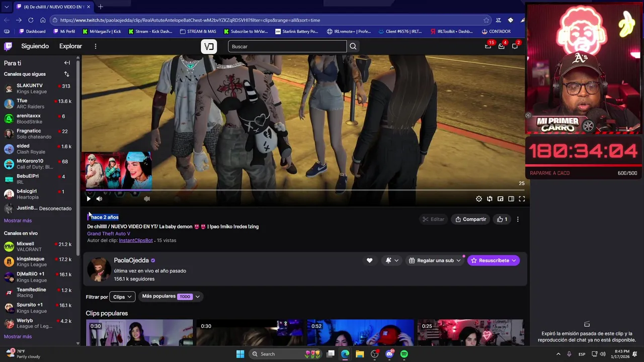This screenshot has width=644, height=362.
Task: Click the clip loop arrows icon
Action: coord(490,199)
